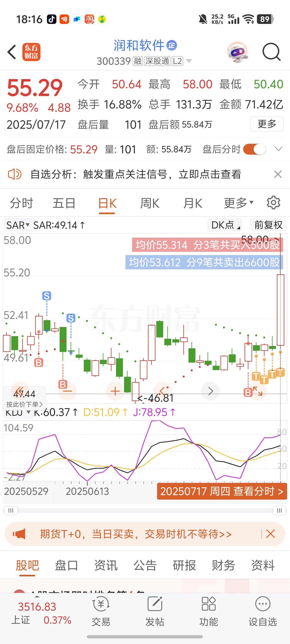Image resolution: width=290 pixels, height=644 pixels.
Task: Tap 自选分析 notification text
Action: pos(136,174)
